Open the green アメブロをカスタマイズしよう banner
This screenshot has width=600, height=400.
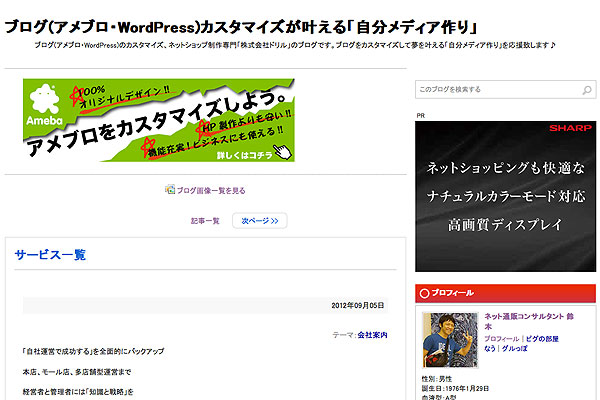(x=159, y=120)
